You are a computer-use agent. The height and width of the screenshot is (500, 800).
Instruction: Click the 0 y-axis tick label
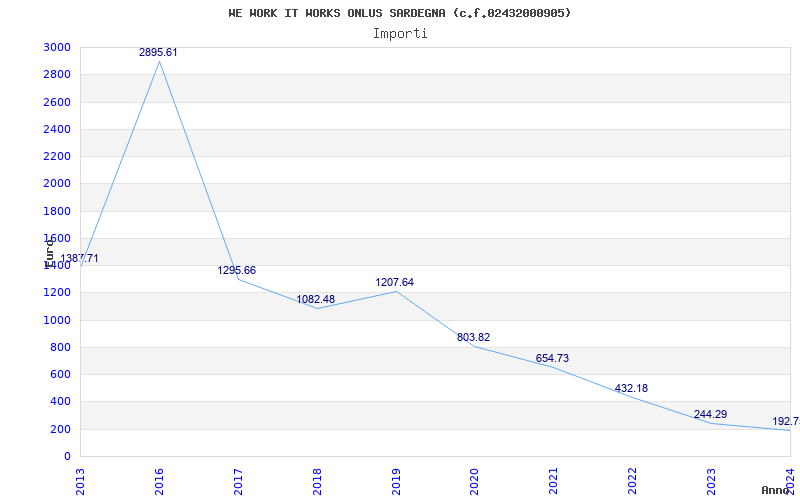[67, 457]
